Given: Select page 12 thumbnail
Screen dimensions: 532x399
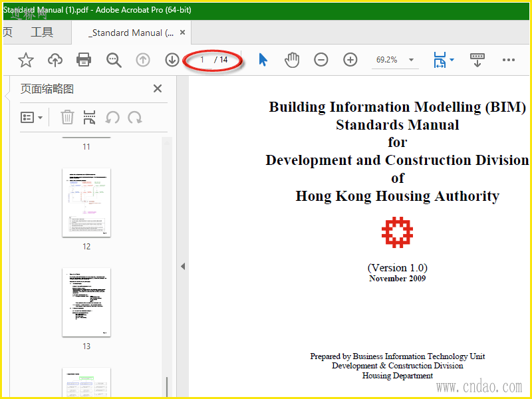Looking at the screenshot, I should [x=86, y=203].
